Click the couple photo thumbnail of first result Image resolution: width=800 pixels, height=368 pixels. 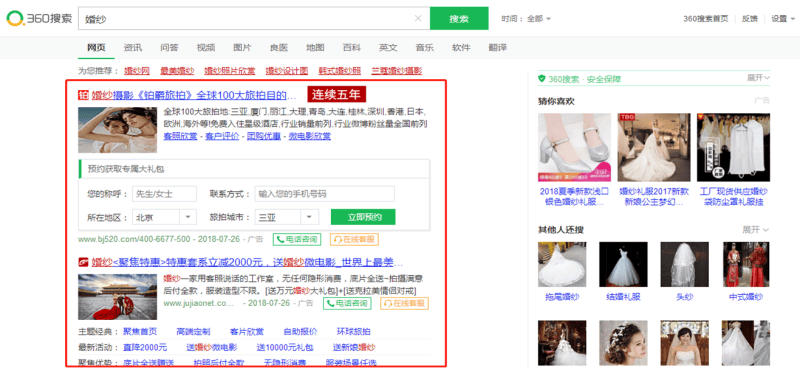117,130
